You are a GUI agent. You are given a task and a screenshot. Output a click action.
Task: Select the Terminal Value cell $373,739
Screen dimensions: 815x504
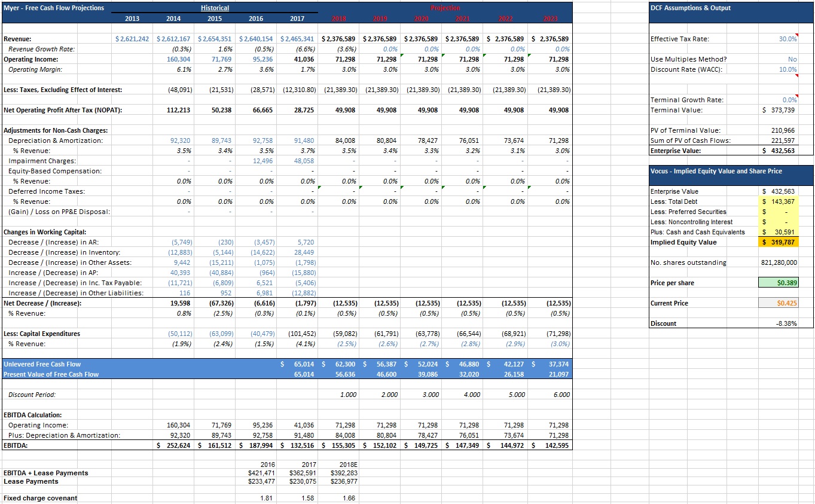tap(780, 110)
